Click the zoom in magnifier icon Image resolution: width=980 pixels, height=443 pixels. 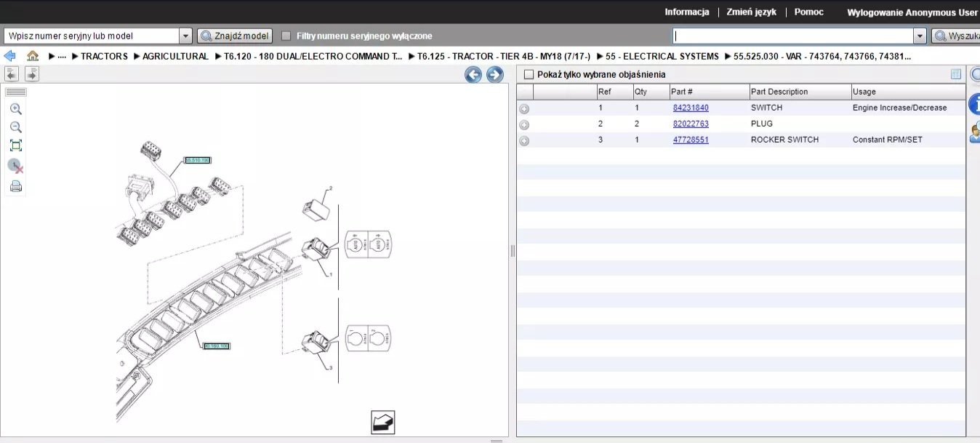pos(15,109)
